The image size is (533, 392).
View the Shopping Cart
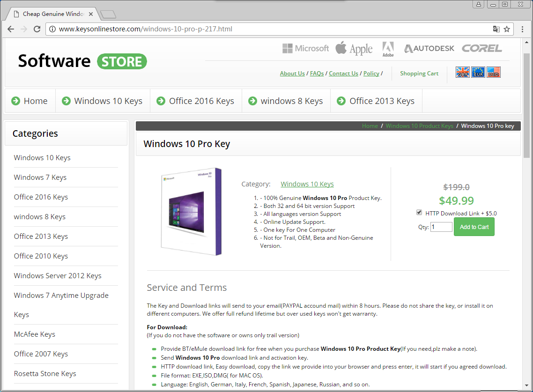click(419, 74)
